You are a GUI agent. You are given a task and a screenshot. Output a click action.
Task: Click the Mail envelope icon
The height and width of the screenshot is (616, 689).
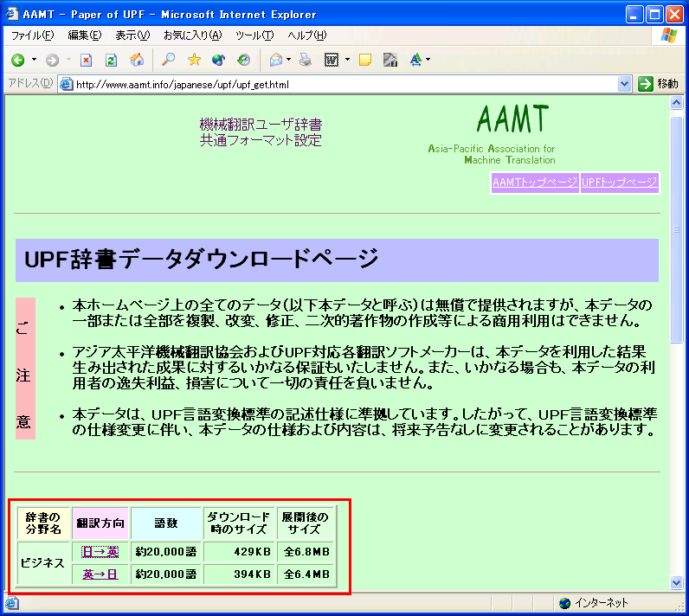(x=276, y=60)
